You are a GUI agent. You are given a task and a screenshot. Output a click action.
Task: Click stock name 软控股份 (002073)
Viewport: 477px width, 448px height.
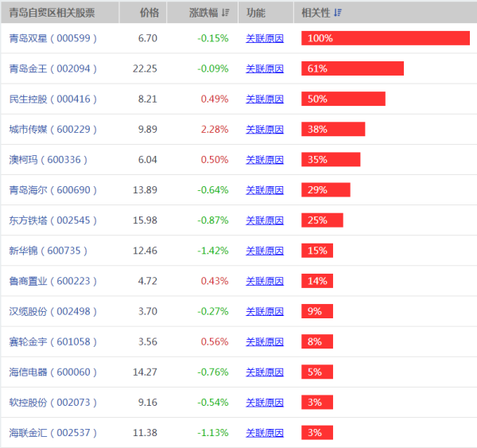[53, 403]
